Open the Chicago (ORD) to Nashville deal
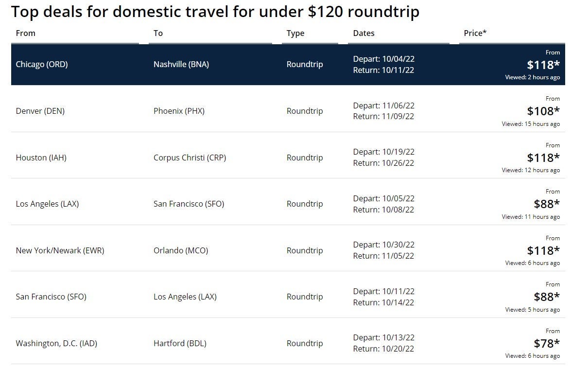588x370 pixels. coord(42,64)
